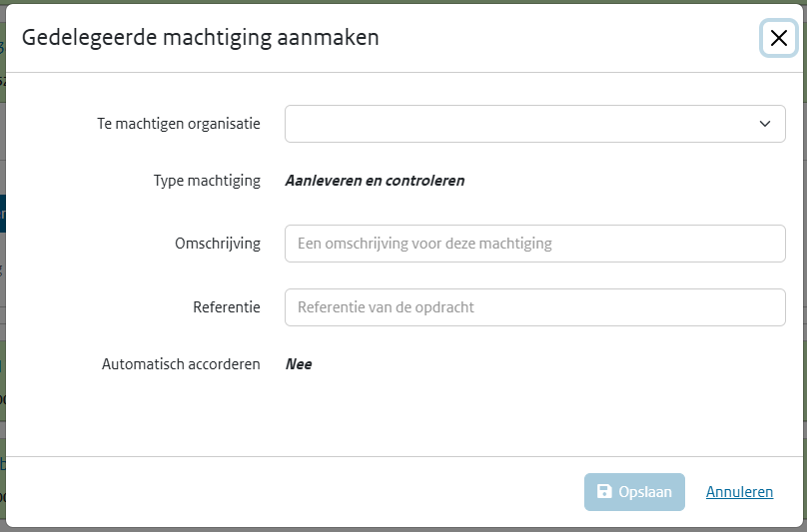Click placeholder "Een omschrijving voor deze machtiging"

coord(424,244)
